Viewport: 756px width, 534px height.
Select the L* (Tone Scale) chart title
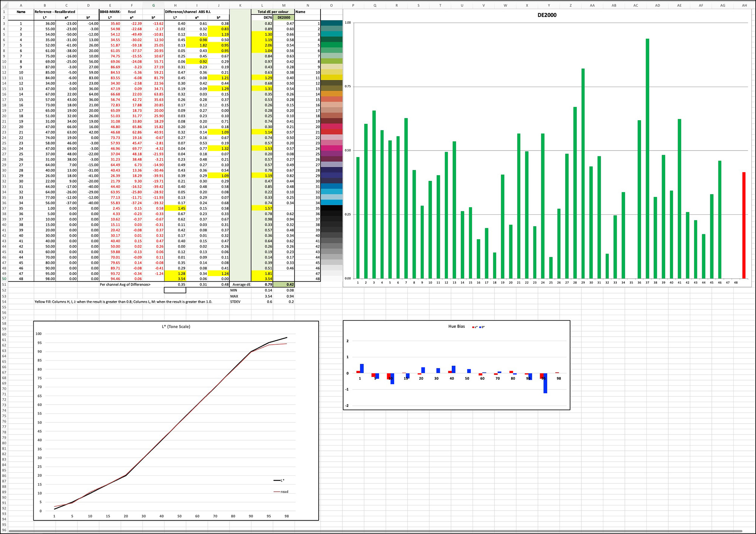(176, 326)
